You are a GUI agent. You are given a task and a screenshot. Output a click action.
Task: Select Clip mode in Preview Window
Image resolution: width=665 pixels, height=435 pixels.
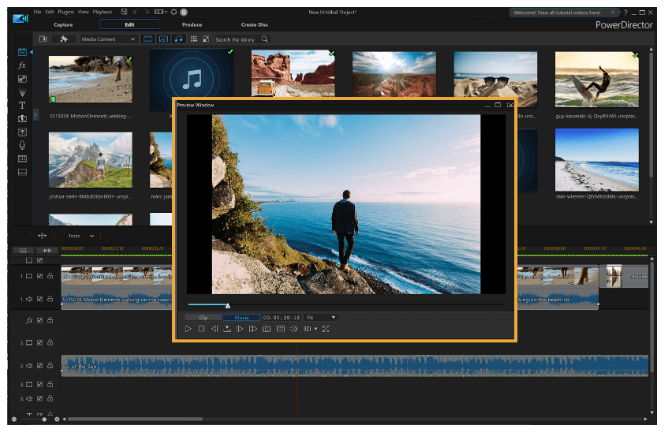point(203,317)
